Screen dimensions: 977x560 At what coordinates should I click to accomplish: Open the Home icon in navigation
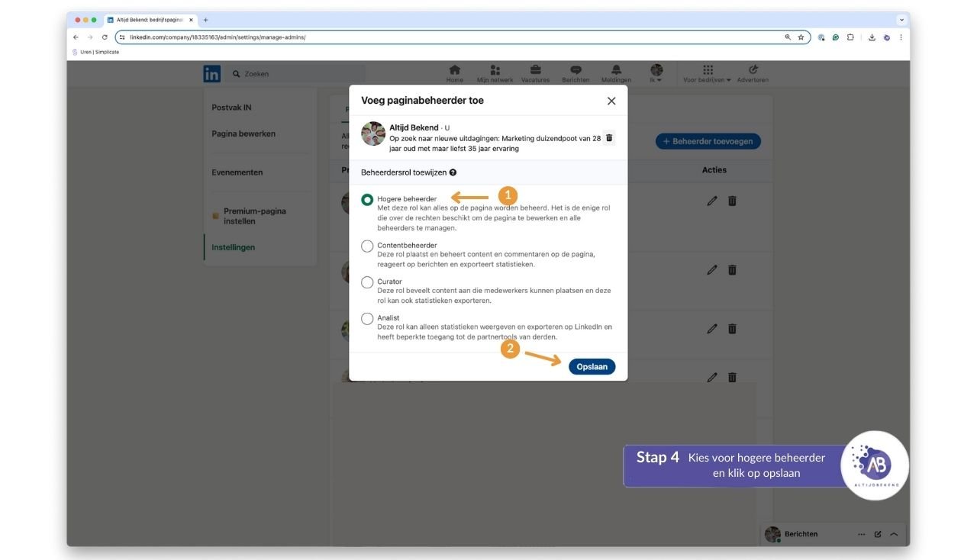point(455,70)
